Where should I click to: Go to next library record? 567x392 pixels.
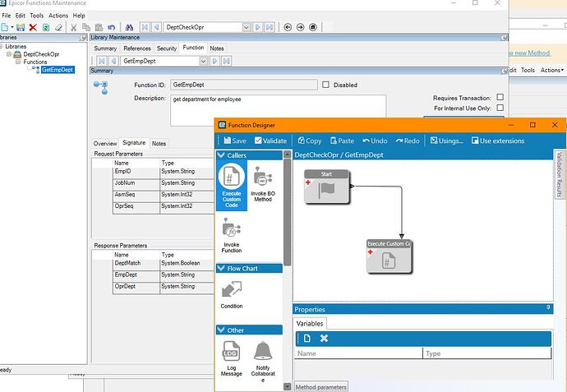click(x=257, y=27)
